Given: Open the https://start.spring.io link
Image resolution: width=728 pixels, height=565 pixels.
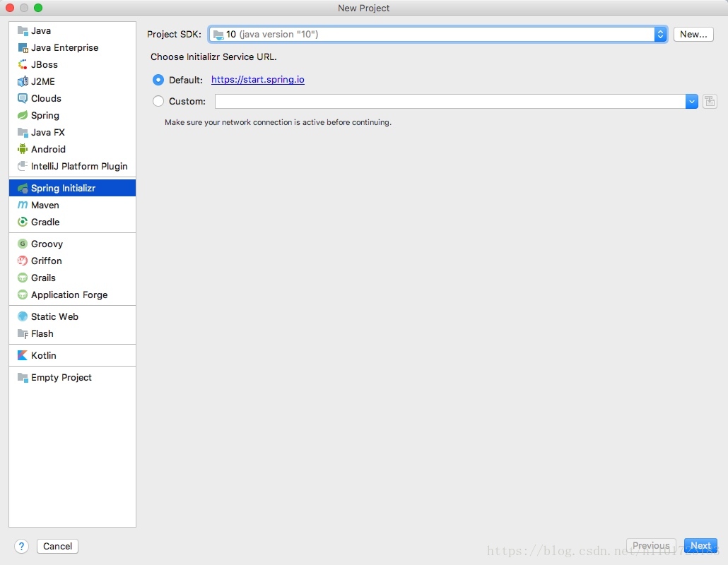Looking at the screenshot, I should (258, 80).
